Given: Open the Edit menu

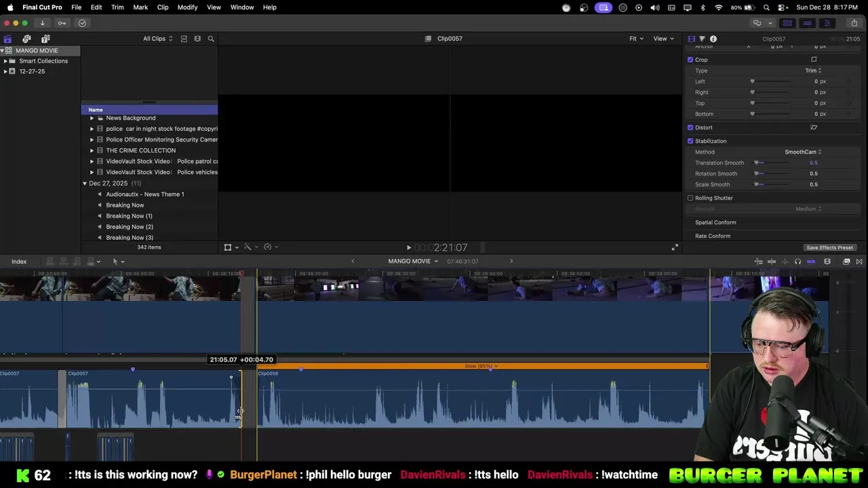Looking at the screenshot, I should pos(96,7).
